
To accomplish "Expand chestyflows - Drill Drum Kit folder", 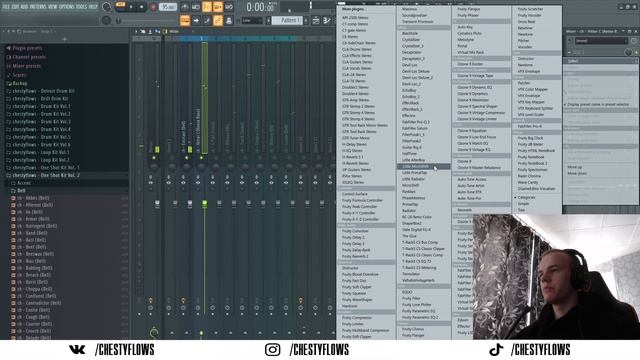I will [40, 99].
